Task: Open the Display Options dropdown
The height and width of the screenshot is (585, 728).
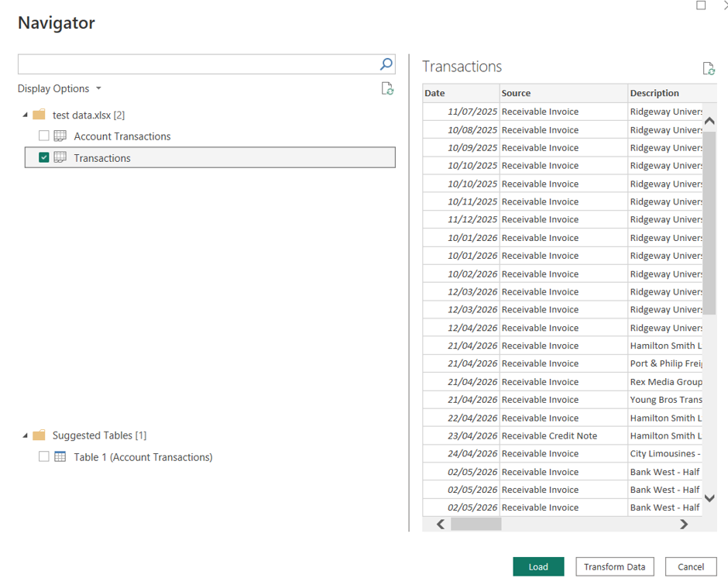Action: point(60,88)
